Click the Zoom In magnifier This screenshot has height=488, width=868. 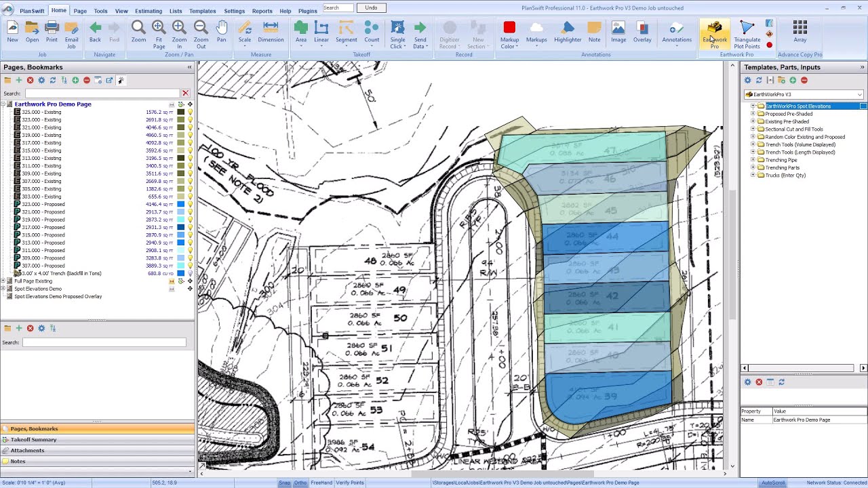[180, 35]
